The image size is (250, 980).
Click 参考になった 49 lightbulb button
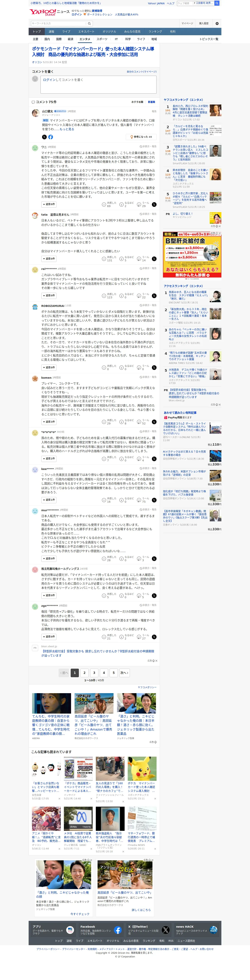point(141,137)
